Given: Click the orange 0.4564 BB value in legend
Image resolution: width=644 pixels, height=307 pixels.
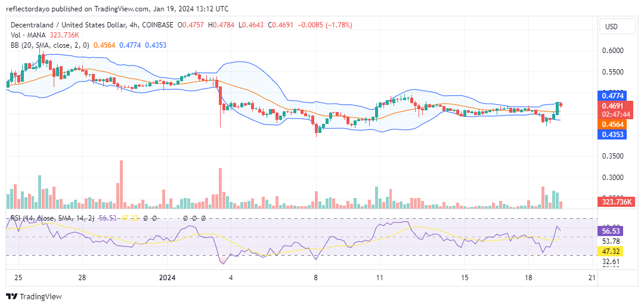Looking at the screenshot, I should coord(105,45).
